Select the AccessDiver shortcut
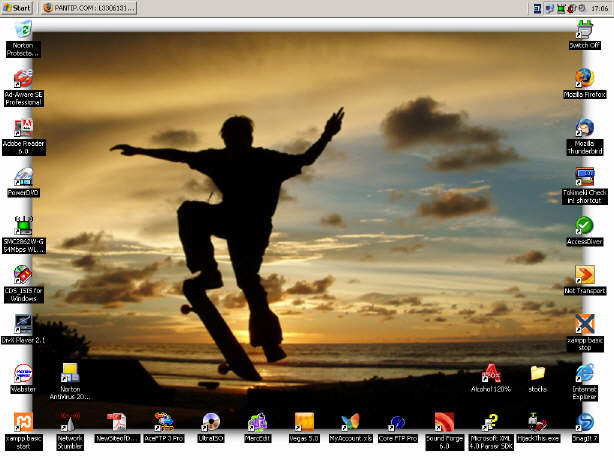Screen dimensions: 614x460 (585, 231)
